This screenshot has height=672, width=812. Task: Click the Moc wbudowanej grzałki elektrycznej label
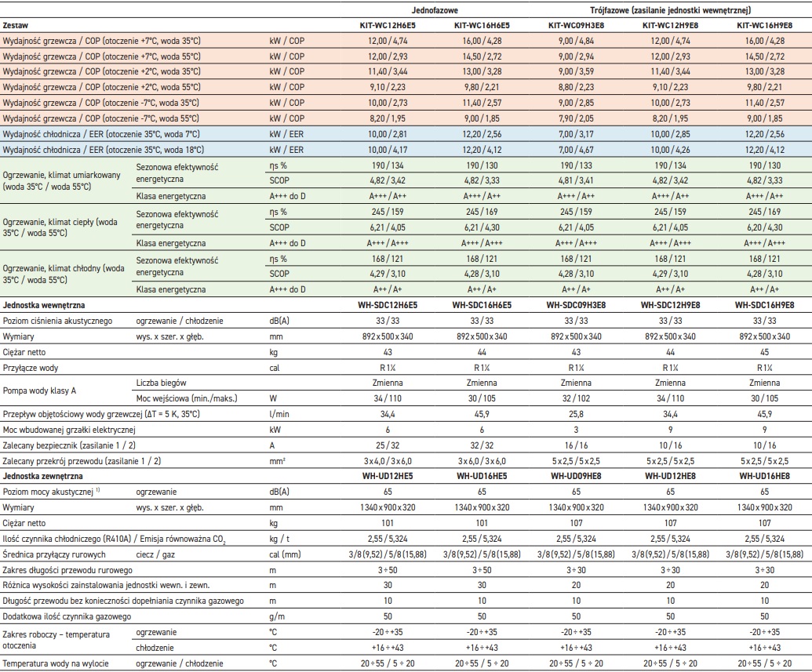click(70, 429)
